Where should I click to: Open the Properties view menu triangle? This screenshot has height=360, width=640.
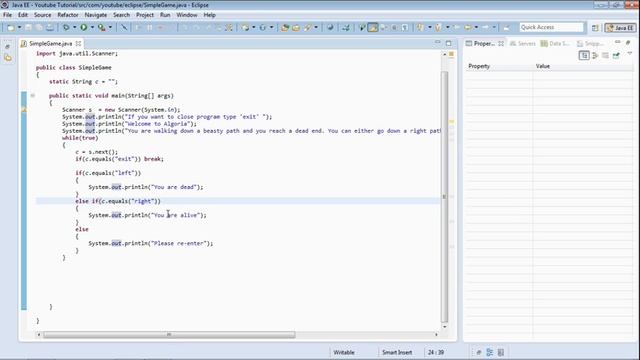tap(629, 54)
